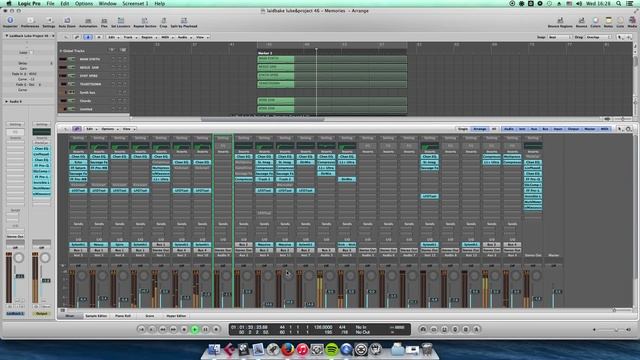Open iTunes from the Dock
This screenshot has width=640, height=360.
(302, 349)
